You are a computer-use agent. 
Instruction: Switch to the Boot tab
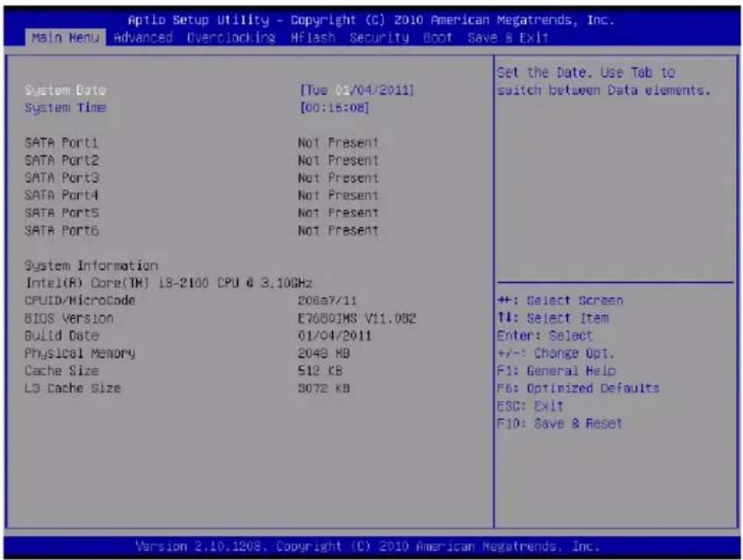coord(438,37)
